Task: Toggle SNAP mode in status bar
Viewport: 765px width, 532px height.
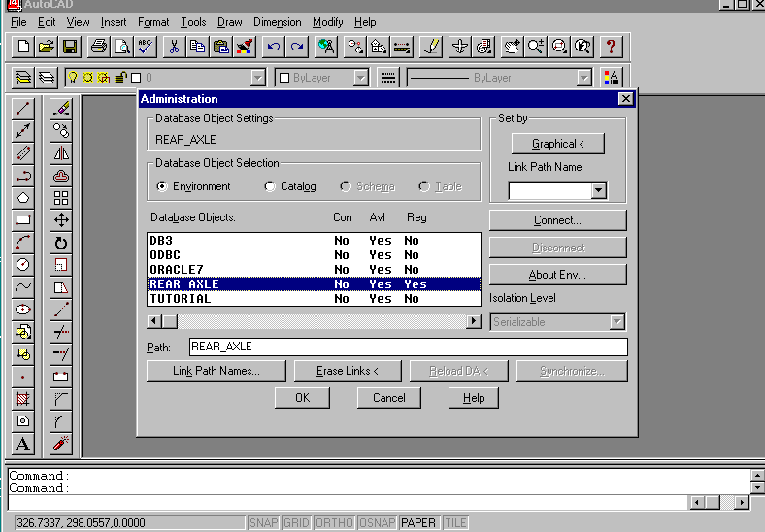Action: point(263,522)
